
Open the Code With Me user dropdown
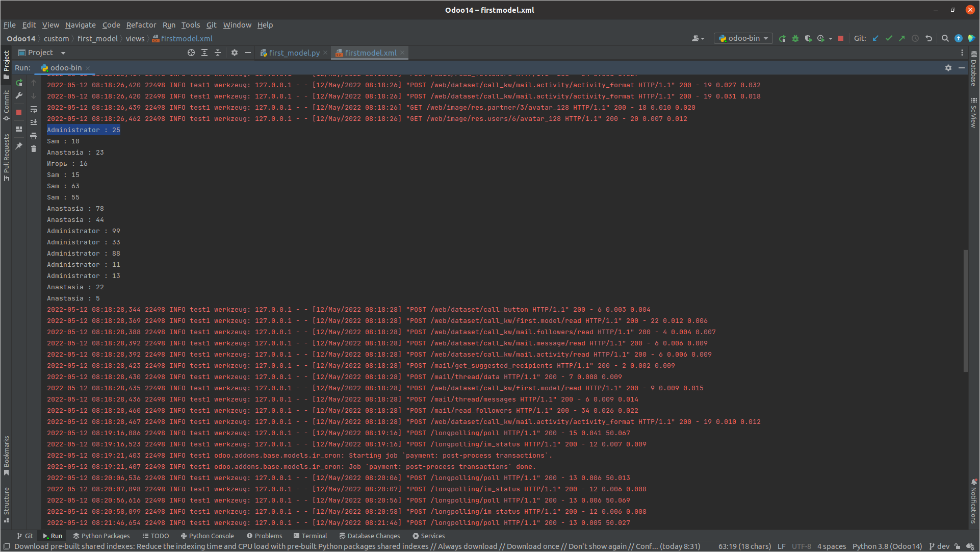point(698,39)
